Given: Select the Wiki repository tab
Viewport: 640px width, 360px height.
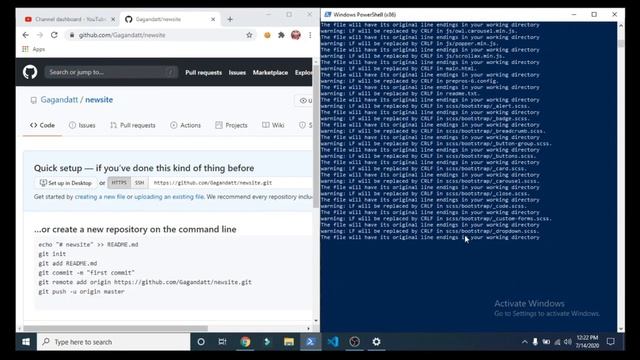Looking at the screenshot, I should 273,125.
